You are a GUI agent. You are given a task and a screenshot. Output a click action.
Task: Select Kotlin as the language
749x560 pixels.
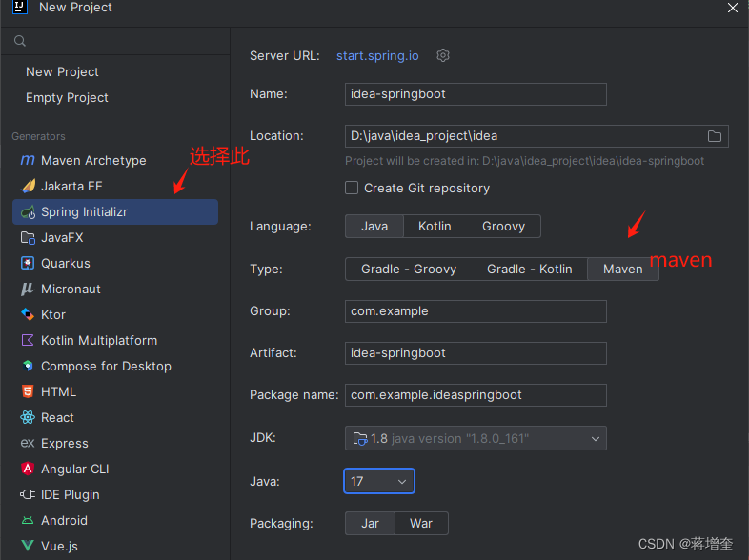click(435, 226)
